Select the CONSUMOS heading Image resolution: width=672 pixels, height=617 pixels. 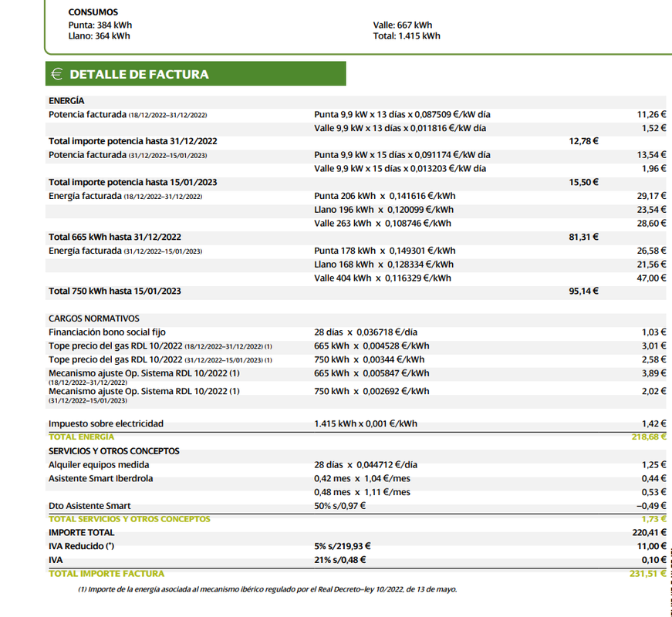93,12
